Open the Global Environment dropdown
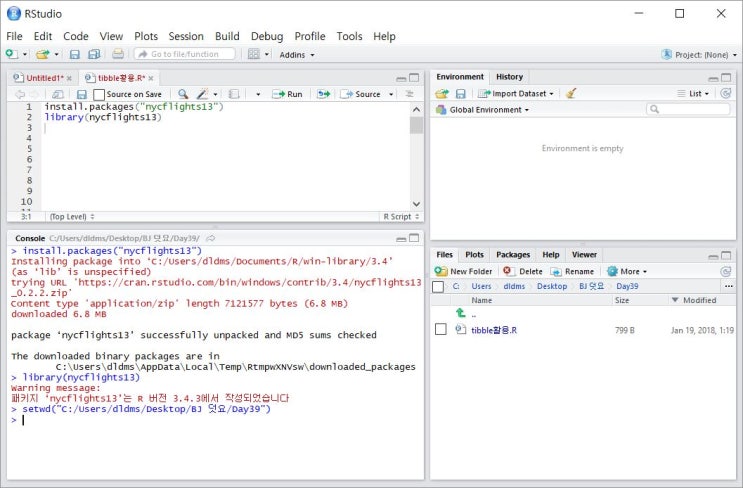Viewport: 743px width, 488px height. pos(483,110)
